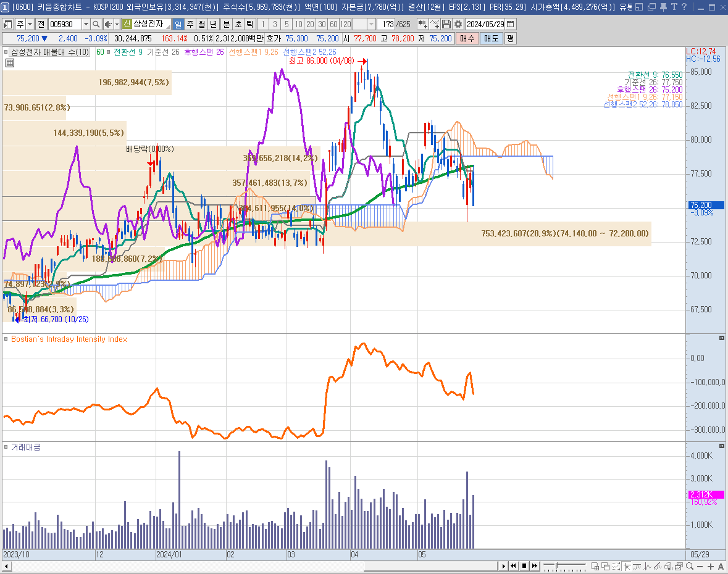Screen dimensions: 728x574
Task: Click the 호가 quote label
Action: click(274, 38)
